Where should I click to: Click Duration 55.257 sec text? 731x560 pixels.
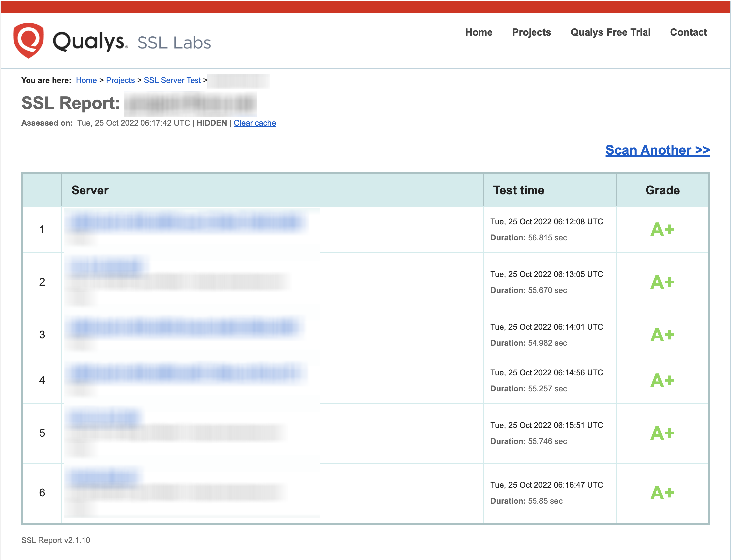529,389
